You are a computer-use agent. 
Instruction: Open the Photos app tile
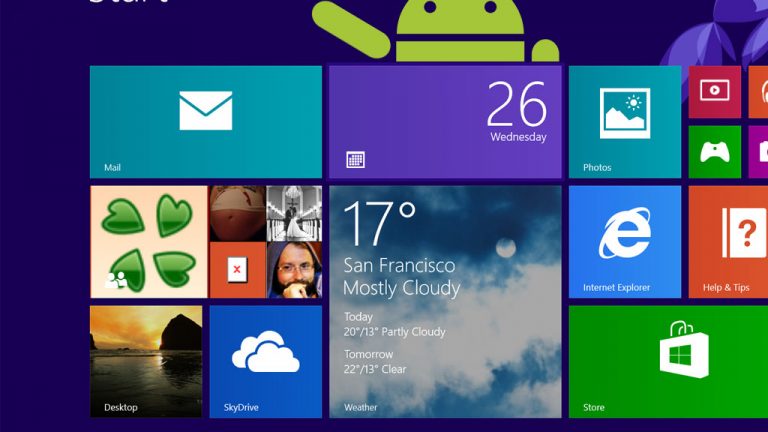click(624, 122)
